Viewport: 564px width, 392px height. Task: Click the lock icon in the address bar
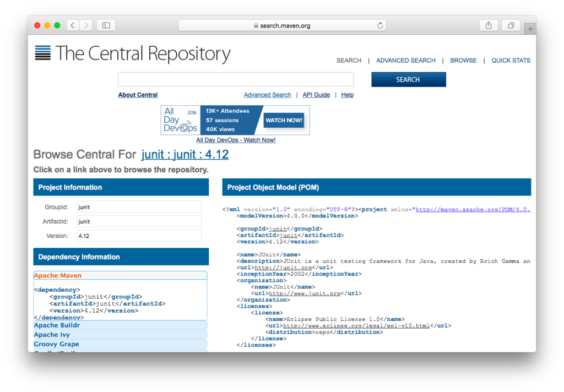pos(256,25)
